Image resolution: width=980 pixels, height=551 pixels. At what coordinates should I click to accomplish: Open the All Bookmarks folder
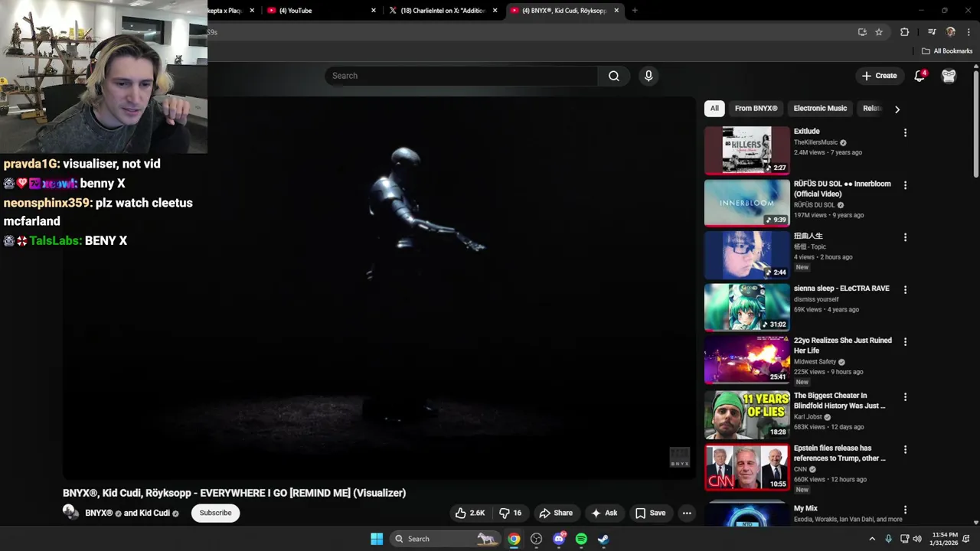[947, 51]
